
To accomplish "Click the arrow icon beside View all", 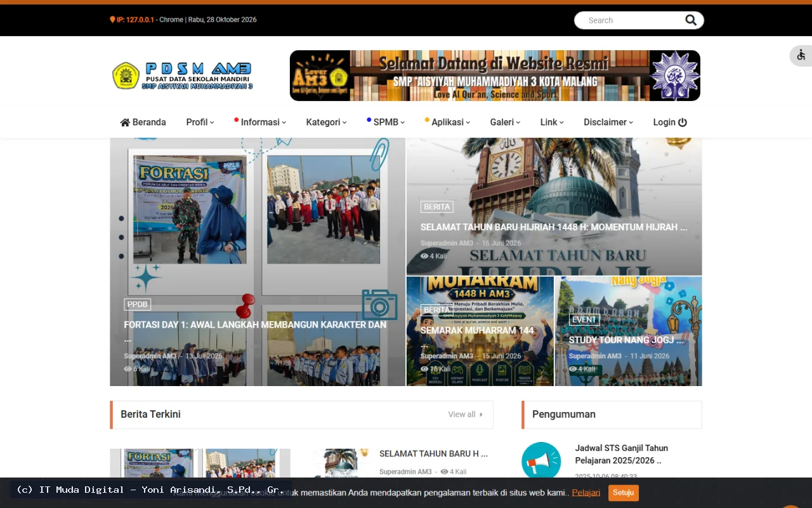I will 481,415.
